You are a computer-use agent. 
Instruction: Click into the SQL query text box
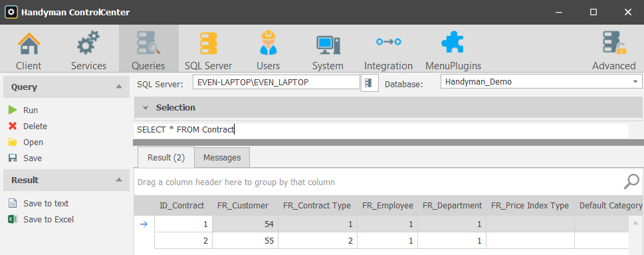point(381,130)
